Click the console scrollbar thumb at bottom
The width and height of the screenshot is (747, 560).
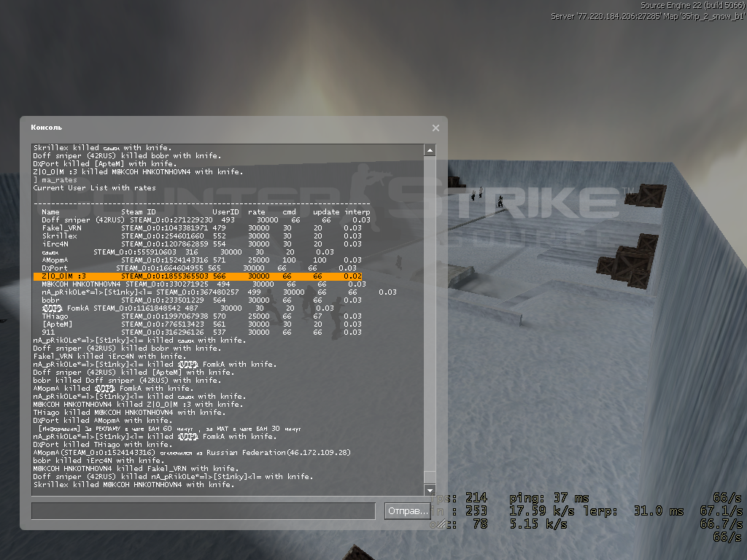point(430,478)
